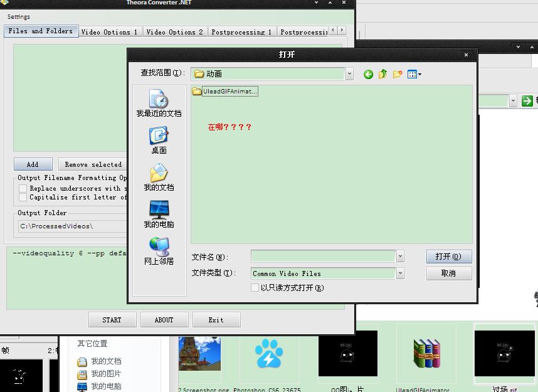Click the ABOUT button
The height and width of the screenshot is (392, 538).
pos(164,320)
